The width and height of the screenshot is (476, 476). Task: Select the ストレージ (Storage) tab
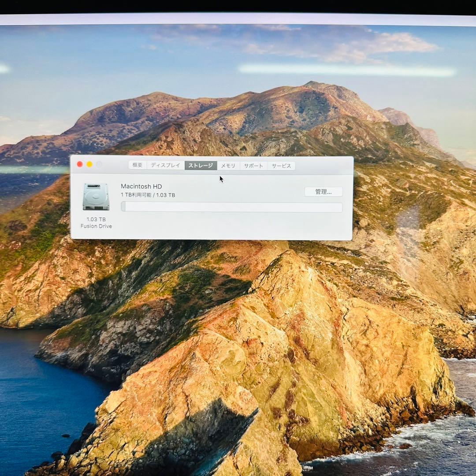[201, 166]
